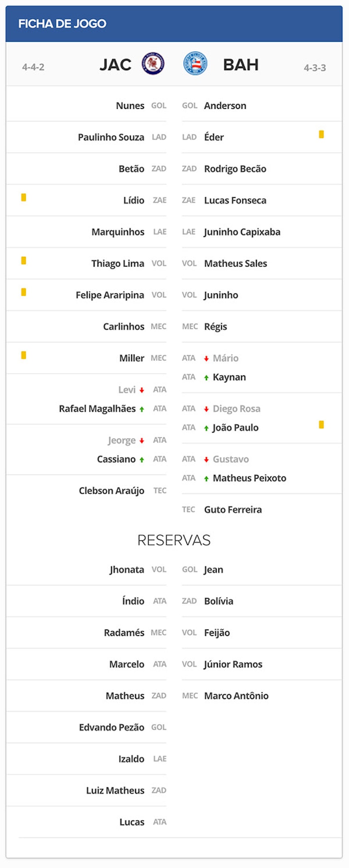Click the JAC team abbreviation
This screenshot has width=349, height=868.
(x=116, y=65)
